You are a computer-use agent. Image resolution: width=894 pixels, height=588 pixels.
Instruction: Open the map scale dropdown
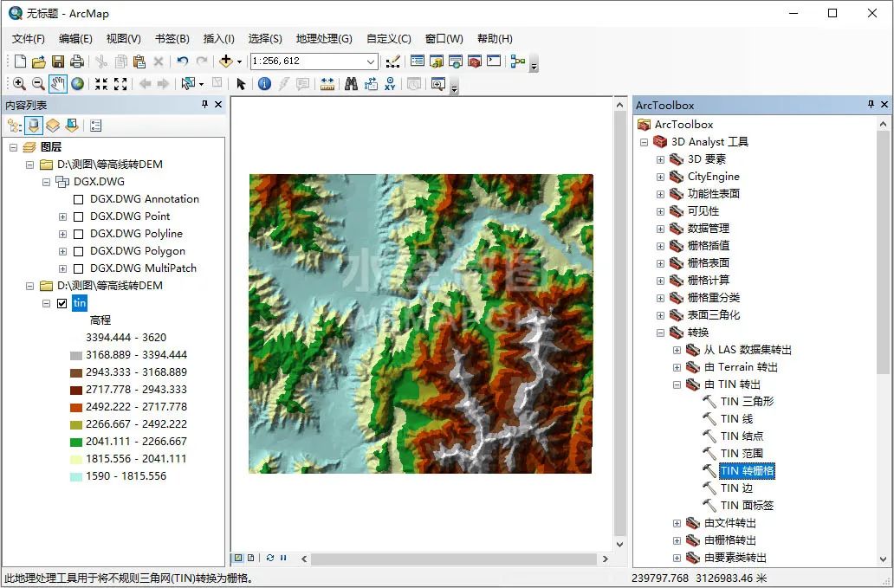[x=371, y=61]
